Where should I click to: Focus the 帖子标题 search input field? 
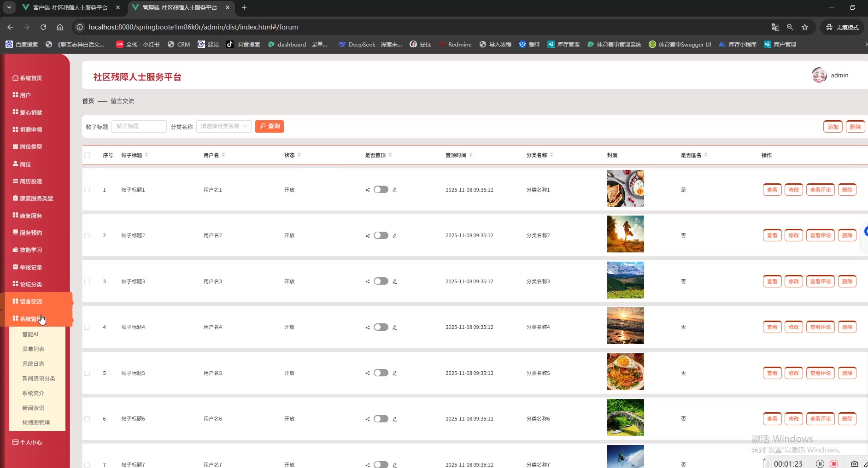click(139, 126)
